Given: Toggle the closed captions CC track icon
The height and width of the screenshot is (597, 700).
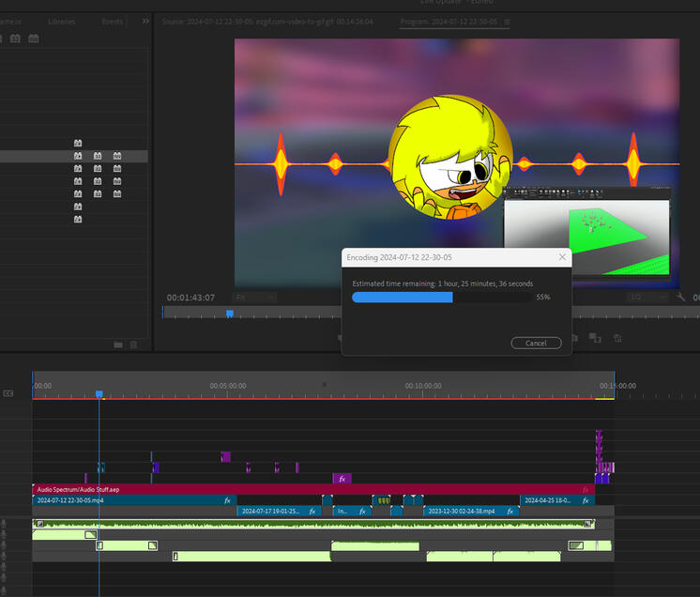Looking at the screenshot, I should (x=8, y=394).
